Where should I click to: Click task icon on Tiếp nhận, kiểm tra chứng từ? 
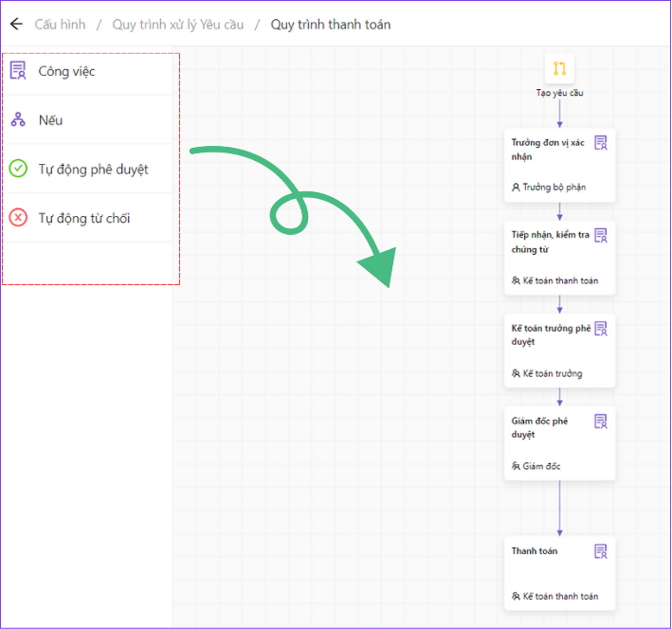click(601, 236)
